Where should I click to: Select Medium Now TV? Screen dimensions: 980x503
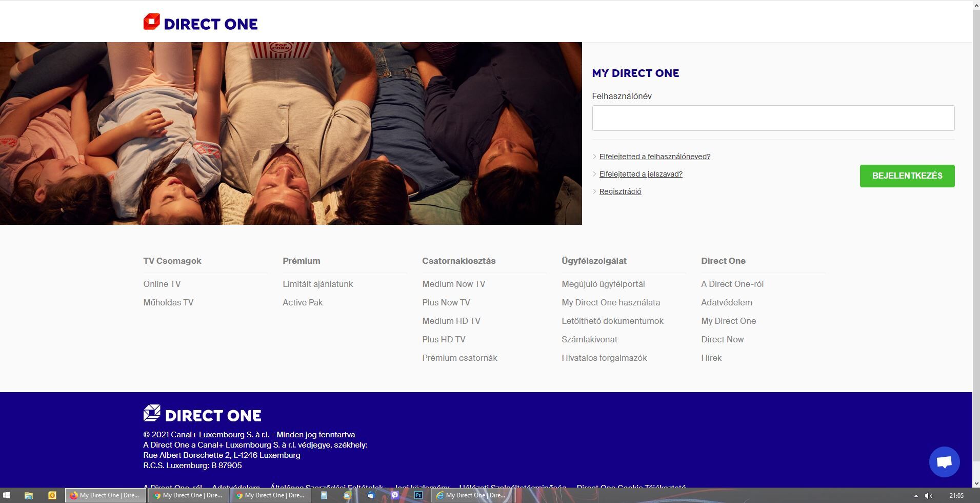[x=454, y=284]
